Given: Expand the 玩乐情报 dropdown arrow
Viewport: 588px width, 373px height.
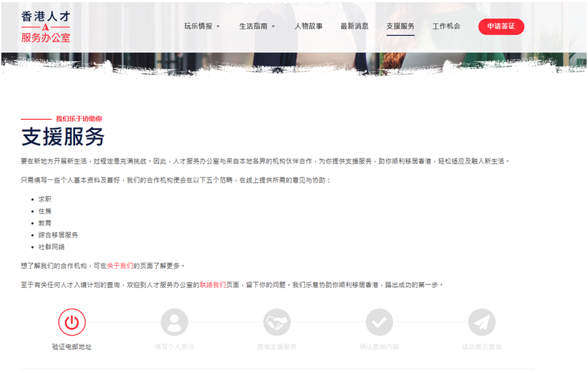Looking at the screenshot, I should [218, 27].
